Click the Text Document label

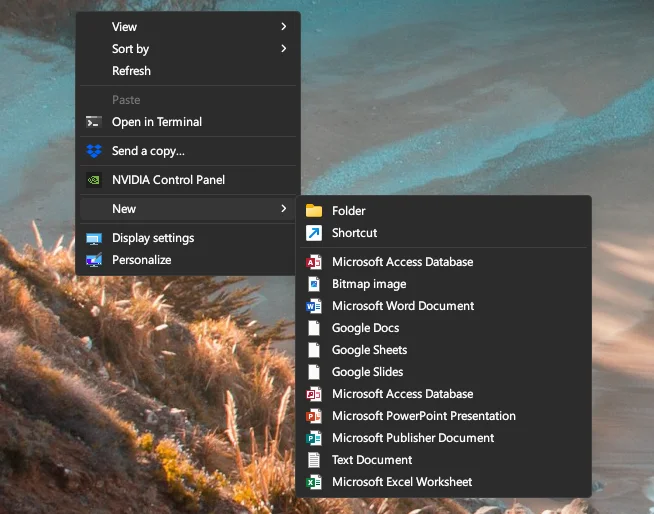pyautogui.click(x=372, y=460)
